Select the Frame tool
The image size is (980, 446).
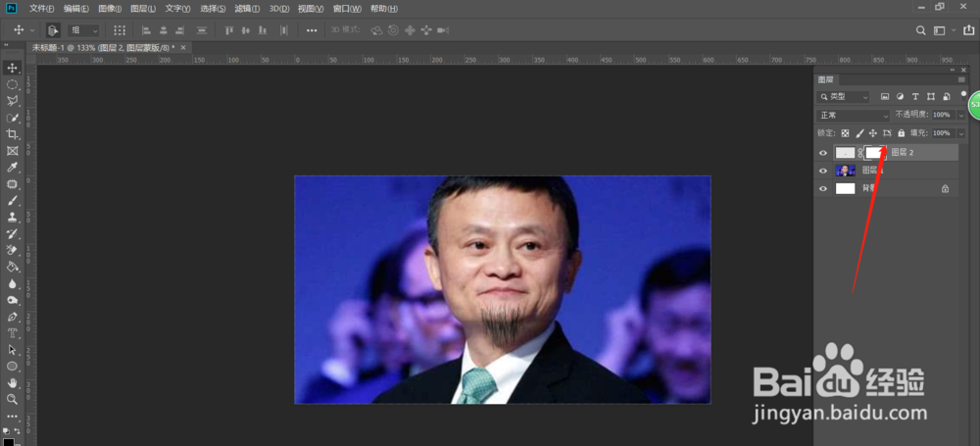click(x=12, y=151)
